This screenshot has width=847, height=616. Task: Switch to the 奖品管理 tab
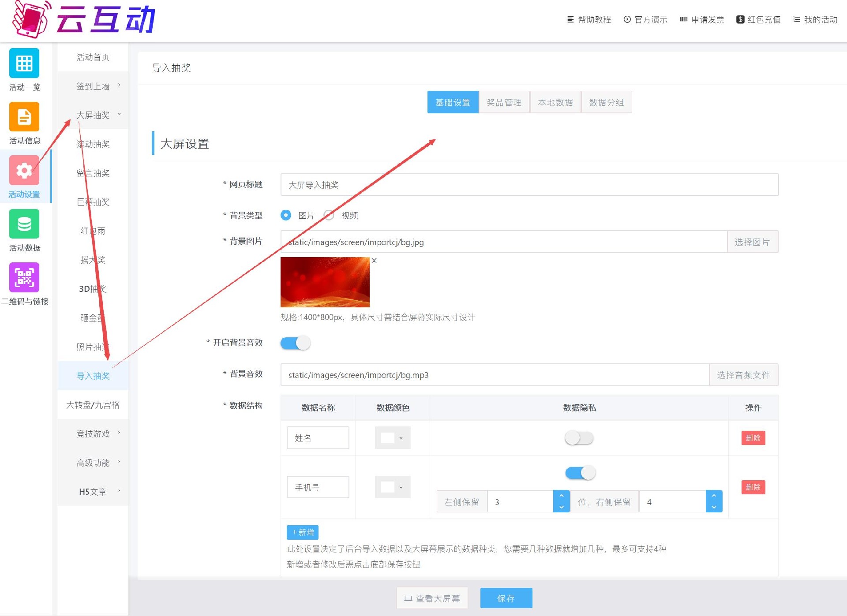(x=503, y=102)
